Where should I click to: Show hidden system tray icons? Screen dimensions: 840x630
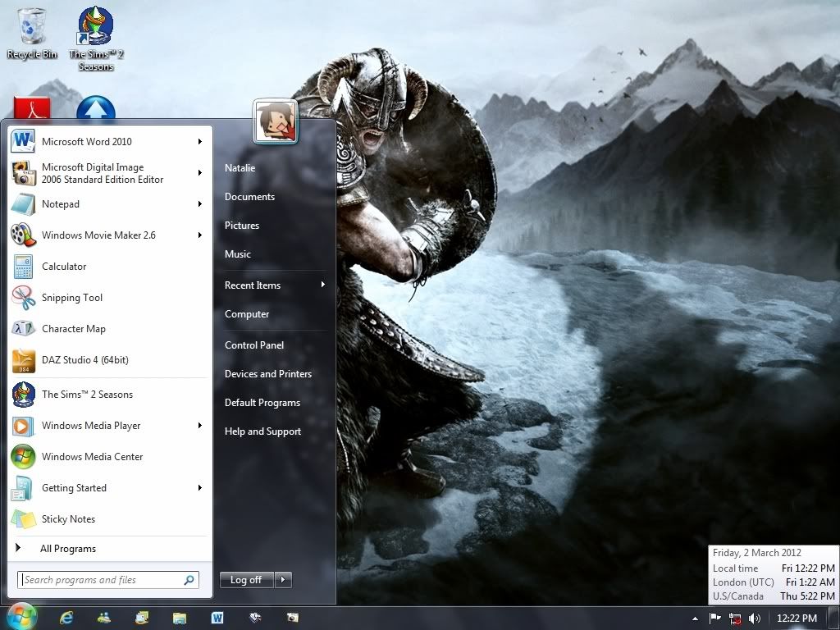[696, 619]
